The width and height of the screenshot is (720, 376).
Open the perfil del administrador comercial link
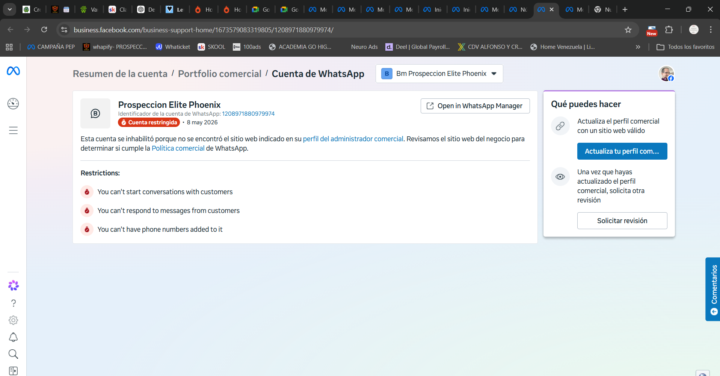[353, 139]
